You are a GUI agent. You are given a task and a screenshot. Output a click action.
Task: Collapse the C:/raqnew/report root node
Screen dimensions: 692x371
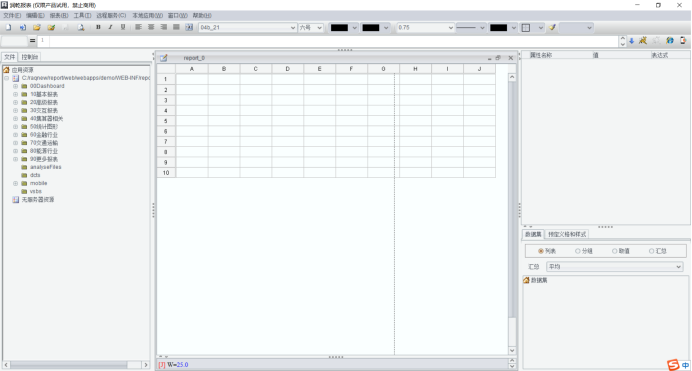pyautogui.click(x=7, y=78)
